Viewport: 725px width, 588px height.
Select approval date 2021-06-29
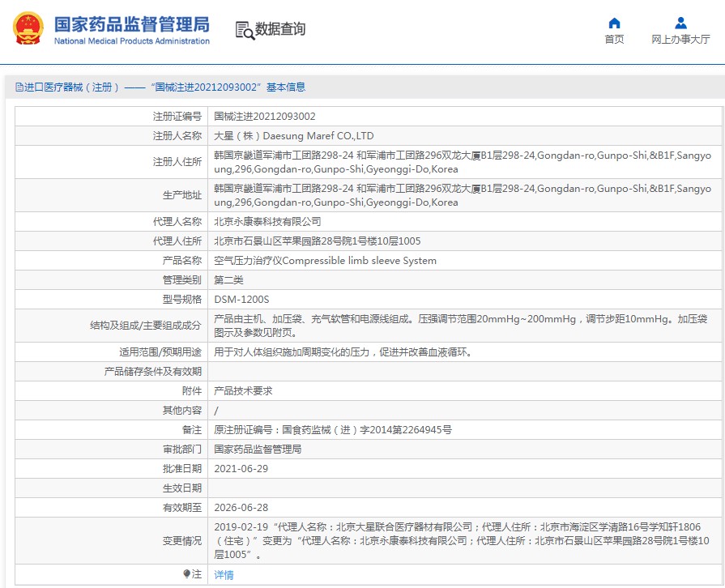point(241,469)
